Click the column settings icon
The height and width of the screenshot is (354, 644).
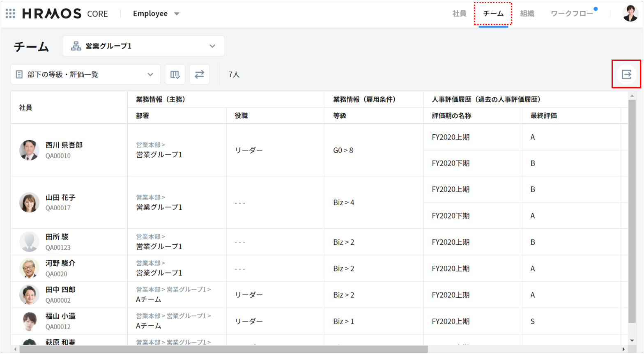pos(175,74)
